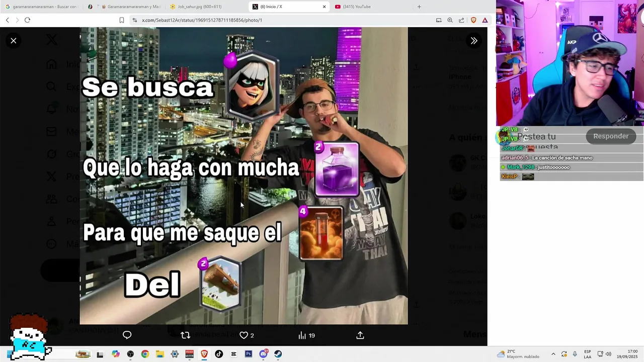The image size is (644, 362).
Task: Open File Explorer from the taskbar
Action: 159,354
